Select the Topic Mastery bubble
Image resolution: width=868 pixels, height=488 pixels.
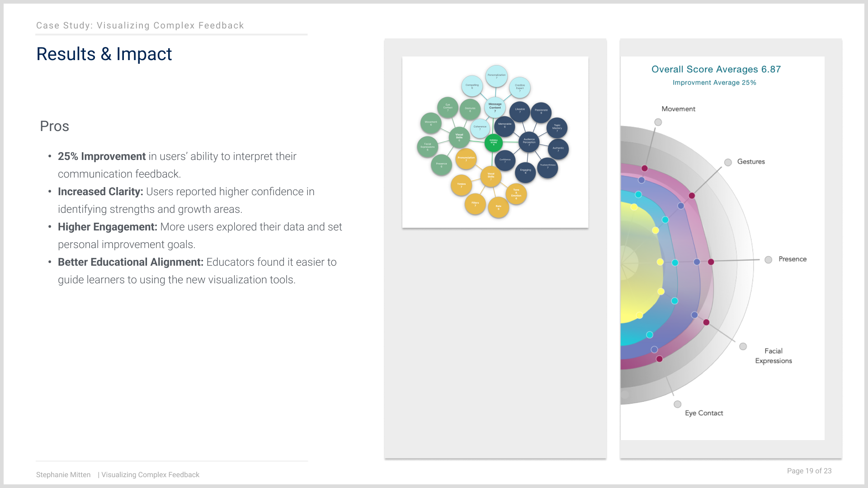(557, 128)
